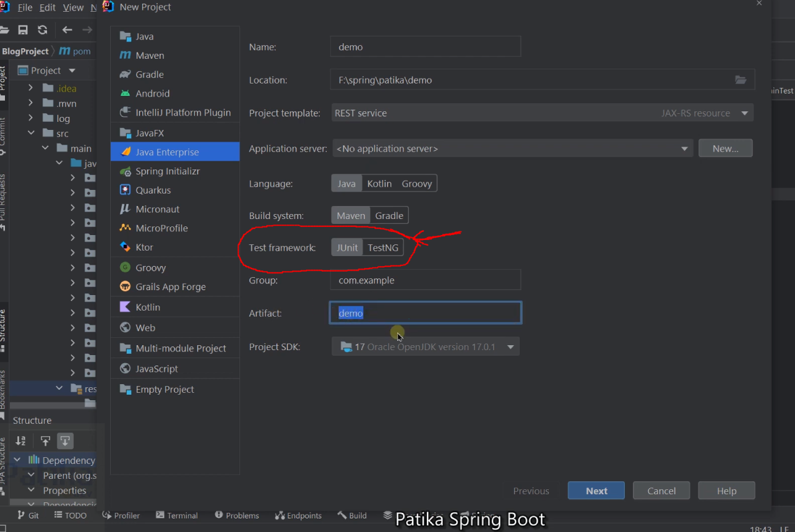This screenshot has height=532, width=795.
Task: Click the Group input field
Action: click(x=426, y=280)
